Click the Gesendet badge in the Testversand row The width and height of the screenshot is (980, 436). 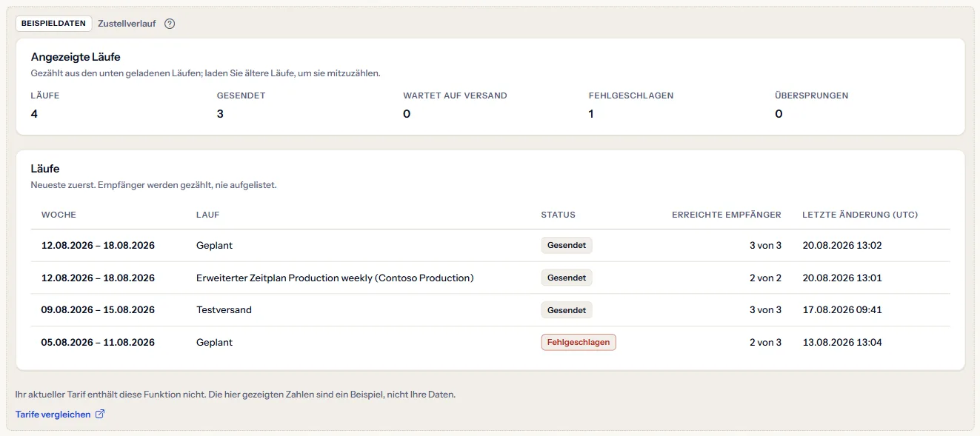tap(567, 310)
